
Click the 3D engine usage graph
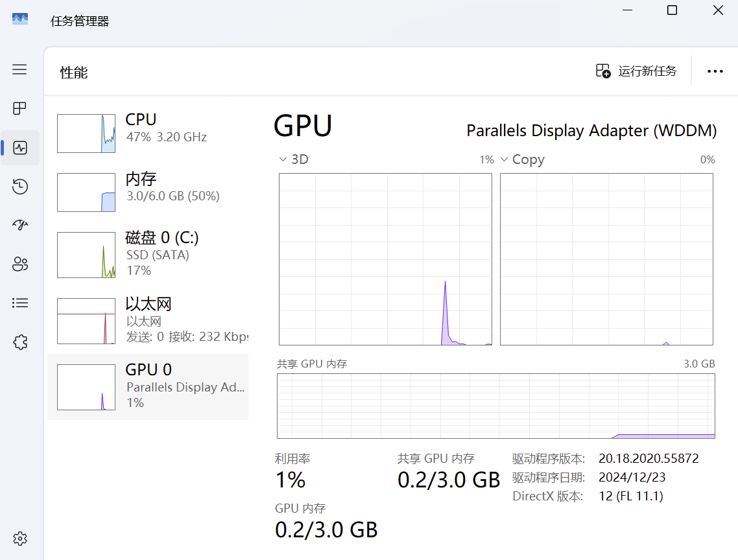(385, 259)
